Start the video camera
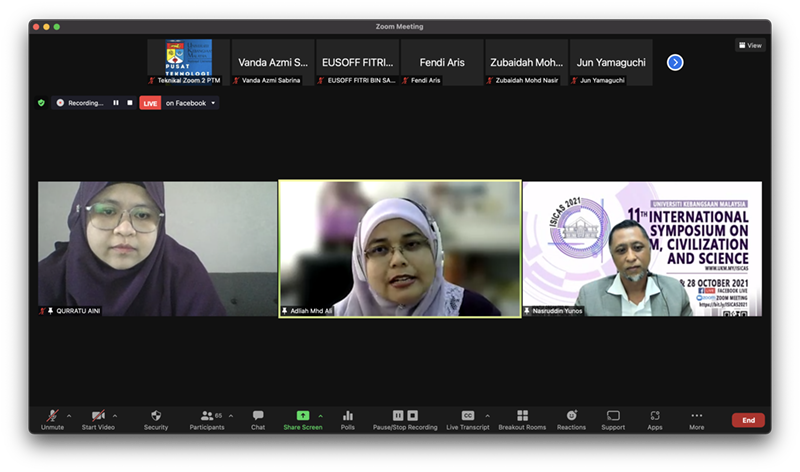Viewport: 800px width, 472px height. pos(98,417)
